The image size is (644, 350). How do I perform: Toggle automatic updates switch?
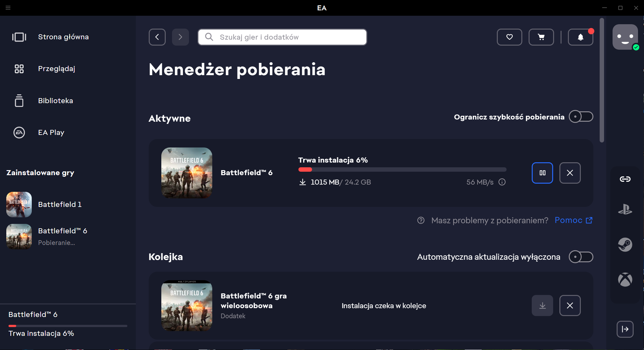click(581, 257)
